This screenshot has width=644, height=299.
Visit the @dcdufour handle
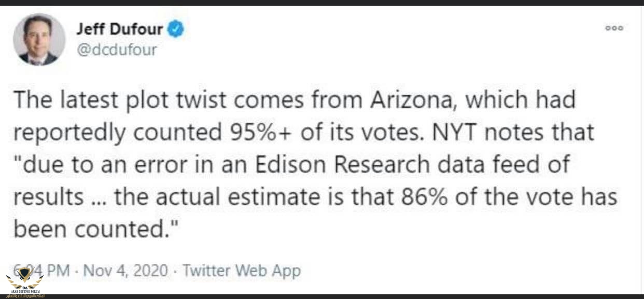116,50
